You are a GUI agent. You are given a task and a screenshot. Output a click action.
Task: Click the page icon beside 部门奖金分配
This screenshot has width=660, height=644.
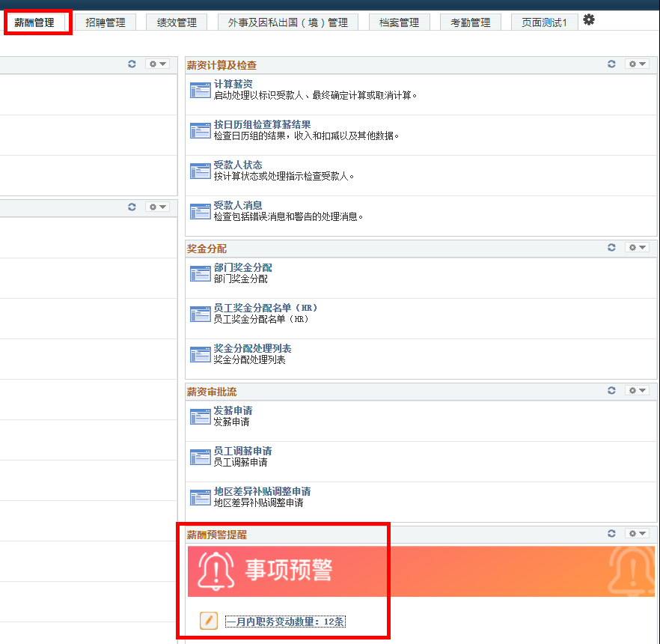(x=201, y=274)
